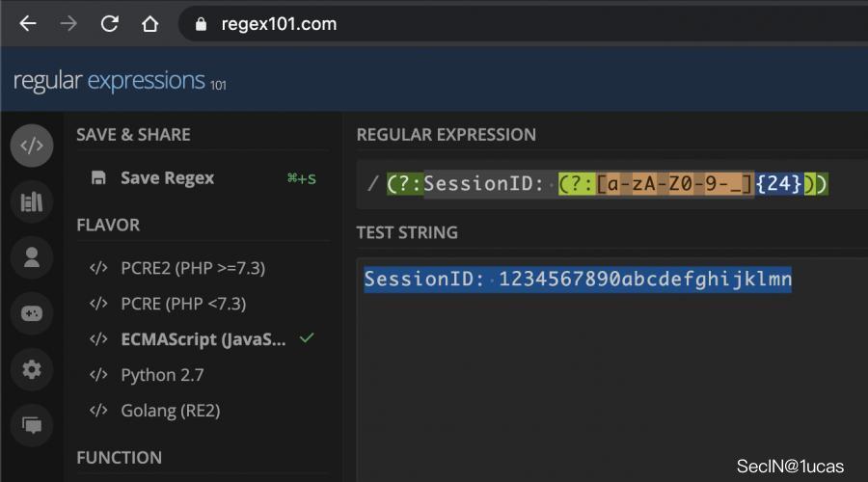Pick the Golang (RE2) flavor
The height and width of the screenshot is (482, 868).
(x=170, y=411)
